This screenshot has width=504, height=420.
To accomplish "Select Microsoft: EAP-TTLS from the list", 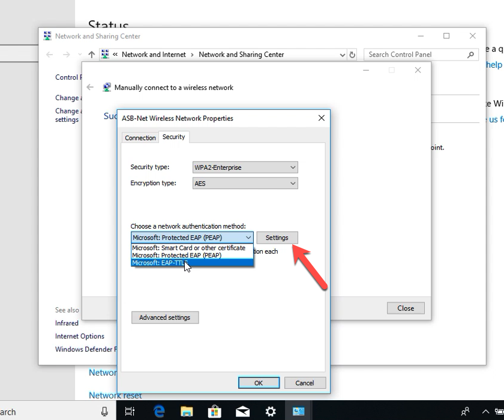I will pos(160,263).
